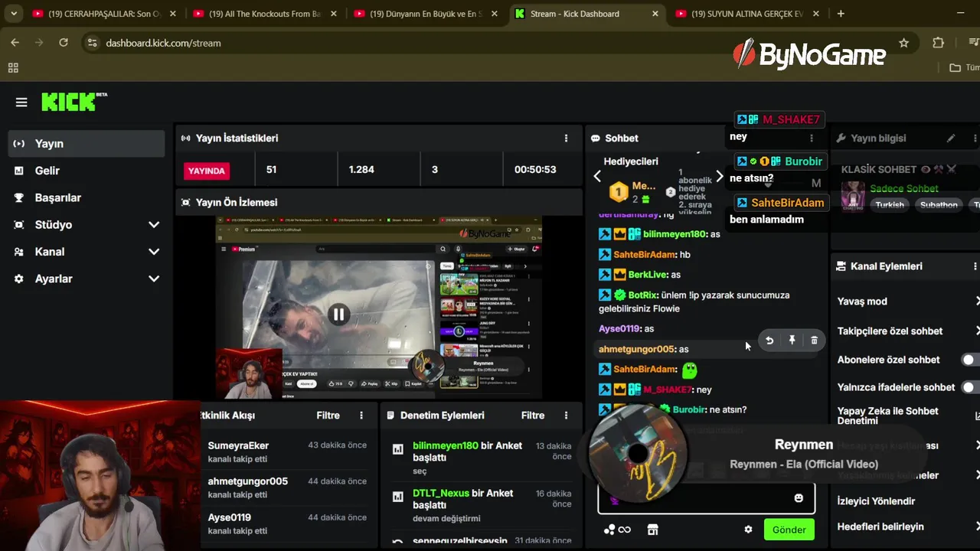Click the Subathon stream tag
The height and width of the screenshot is (551, 980).
pyautogui.click(x=939, y=205)
